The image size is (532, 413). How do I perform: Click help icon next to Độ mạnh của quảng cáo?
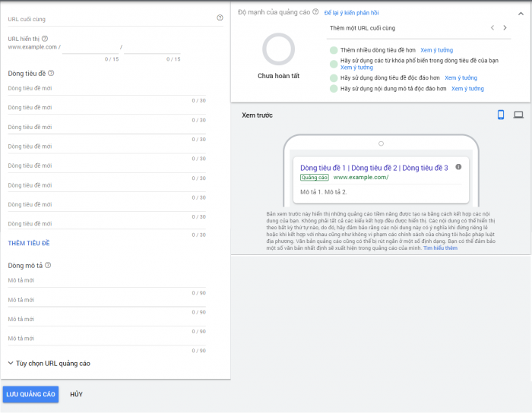point(315,12)
